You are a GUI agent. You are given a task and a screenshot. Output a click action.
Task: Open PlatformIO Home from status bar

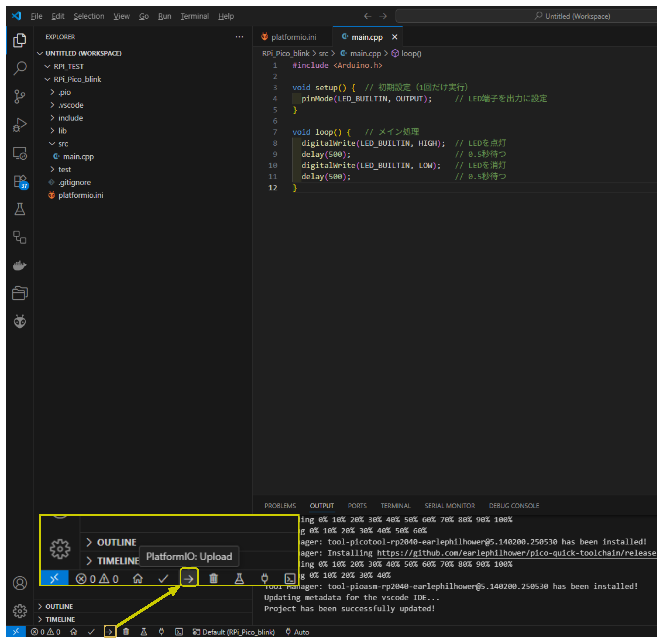pos(73,632)
